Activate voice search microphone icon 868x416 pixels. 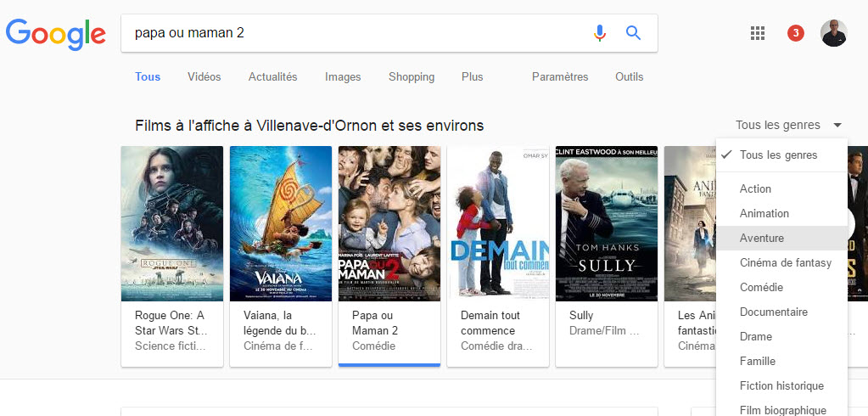coord(600,33)
